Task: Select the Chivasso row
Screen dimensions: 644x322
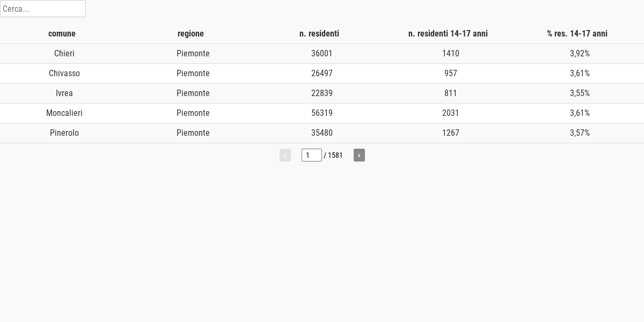Action: point(322,74)
